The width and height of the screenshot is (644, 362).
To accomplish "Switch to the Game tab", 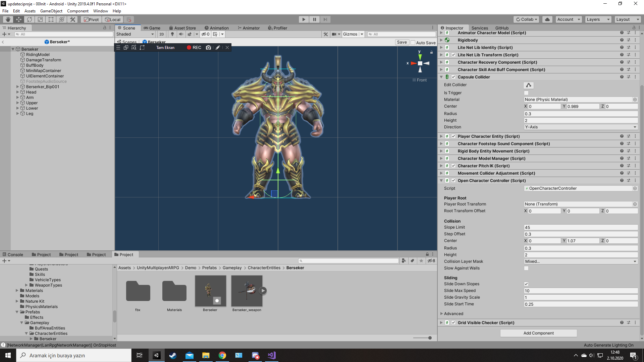I will pyautogui.click(x=152, y=28).
